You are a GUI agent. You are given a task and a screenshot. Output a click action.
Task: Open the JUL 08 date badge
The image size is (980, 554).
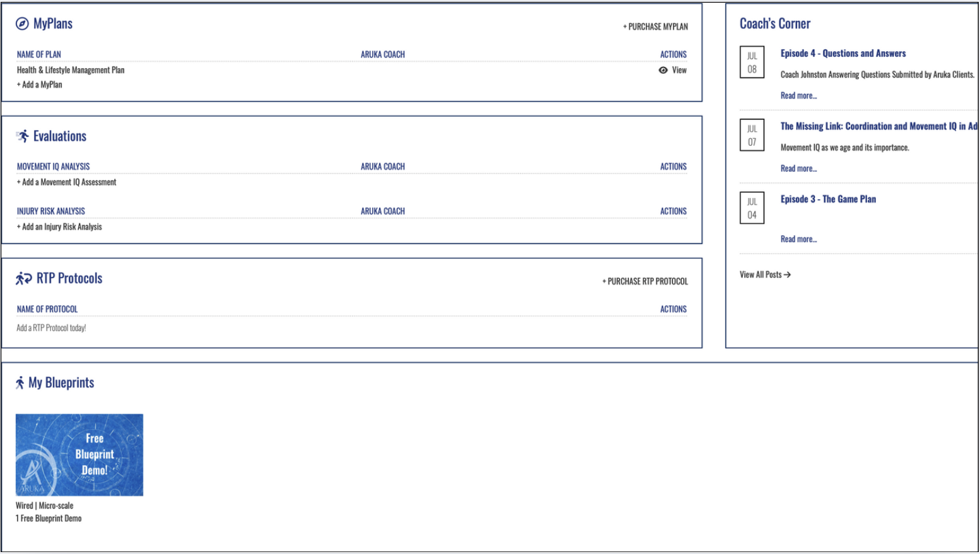752,62
